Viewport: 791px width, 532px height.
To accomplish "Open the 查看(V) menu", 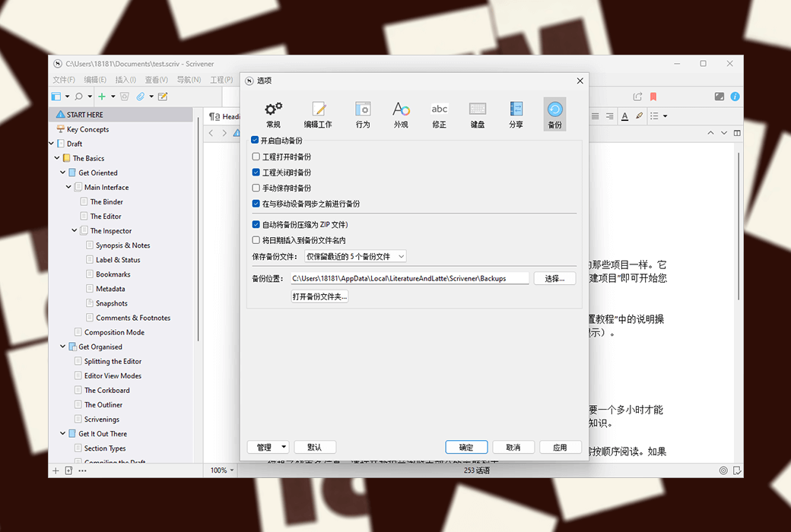I will (x=157, y=80).
